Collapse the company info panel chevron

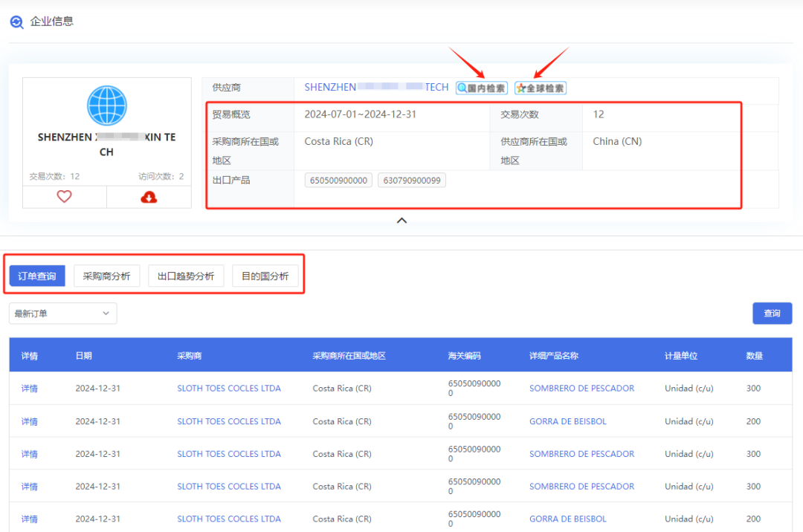[x=402, y=221]
